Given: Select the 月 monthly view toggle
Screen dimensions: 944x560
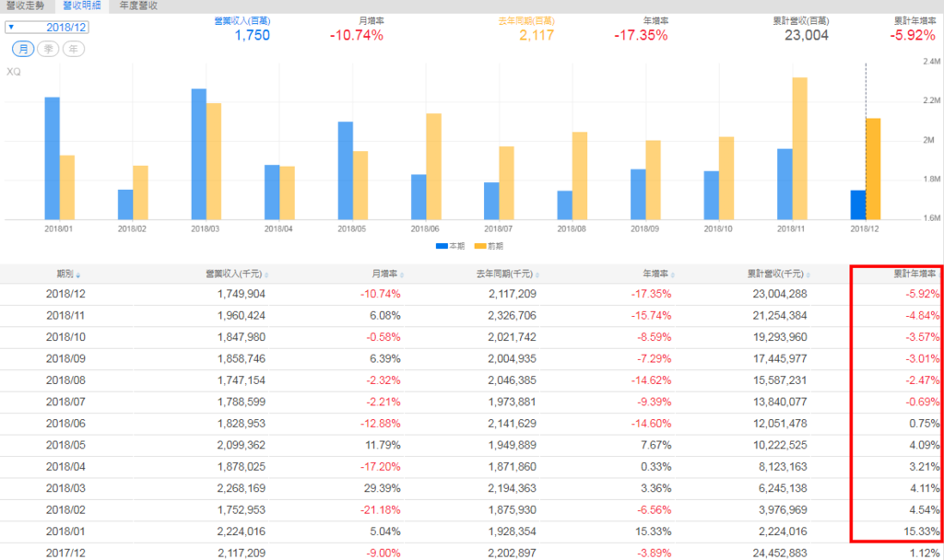Looking at the screenshot, I should (23, 49).
